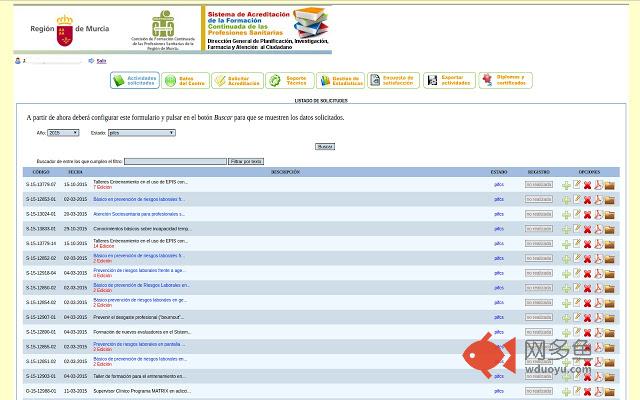Select code cell S-15-13024-01
This screenshot has width=640, height=400.
pos(41,214)
